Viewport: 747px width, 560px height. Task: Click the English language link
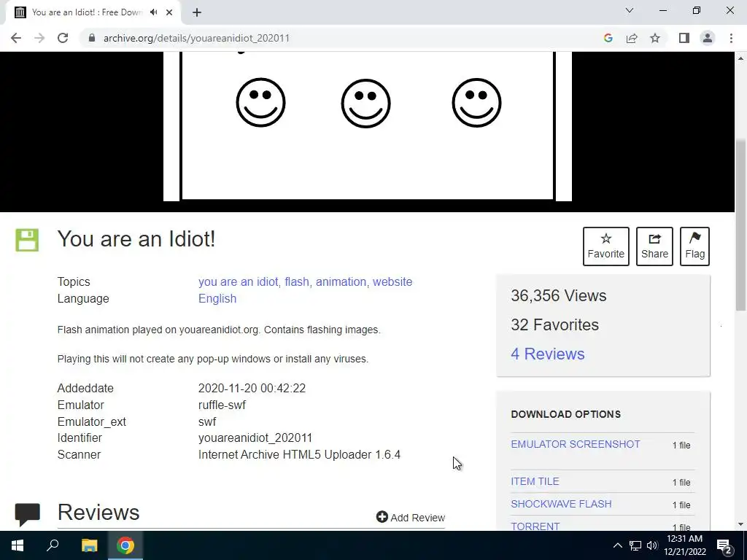click(217, 298)
